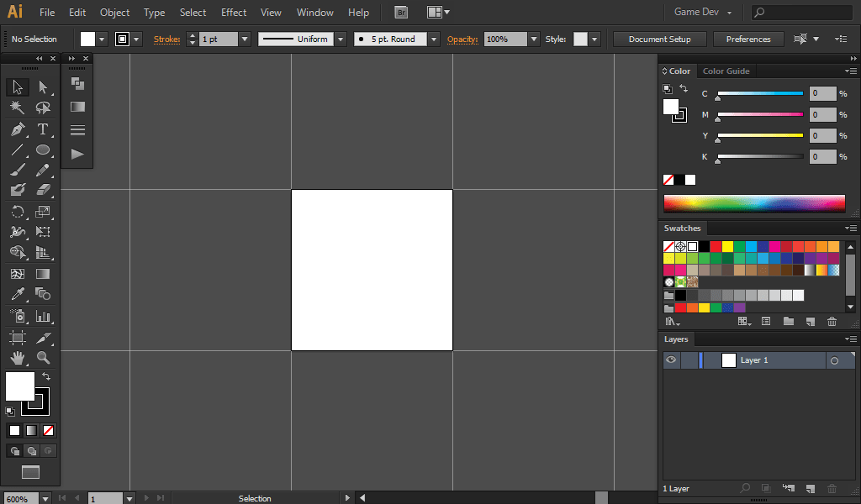Select the Pen tool
This screenshot has width=861, height=504.
click(17, 129)
